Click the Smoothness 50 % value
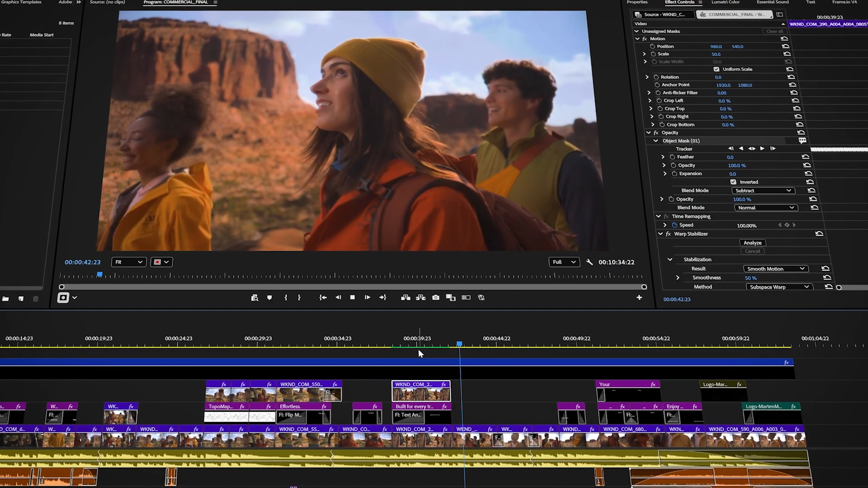Image resolution: width=868 pixels, height=488 pixels. [750, 278]
